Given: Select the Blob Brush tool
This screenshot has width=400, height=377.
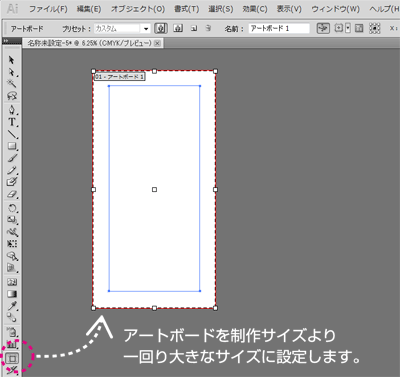Looking at the screenshot, I should [12, 182].
